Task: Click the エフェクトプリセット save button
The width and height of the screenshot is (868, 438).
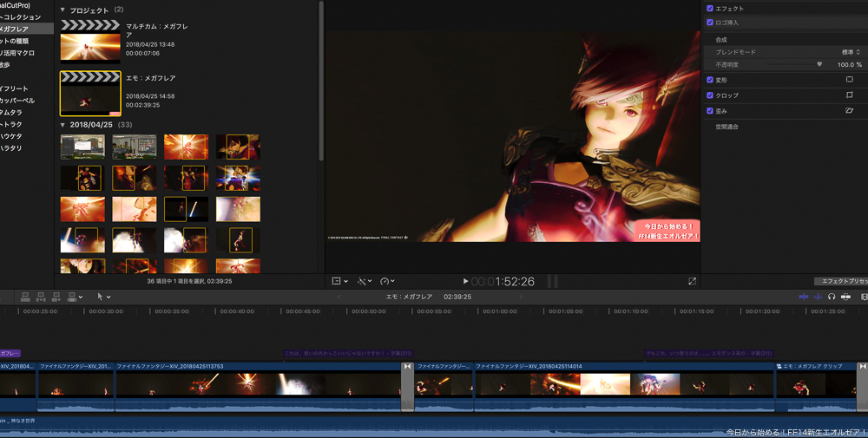Action: coord(841,282)
